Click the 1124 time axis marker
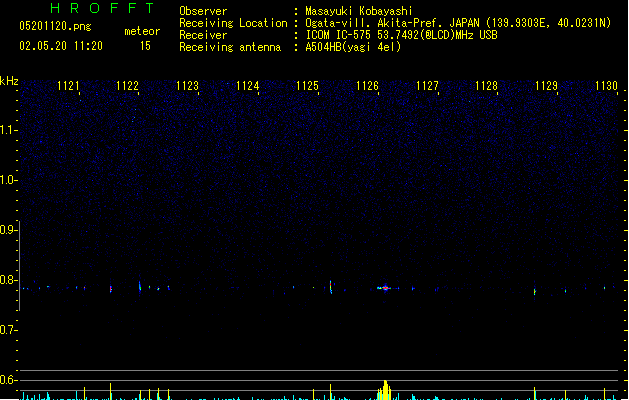Viewport: 629px width, 400px height. [x=248, y=86]
